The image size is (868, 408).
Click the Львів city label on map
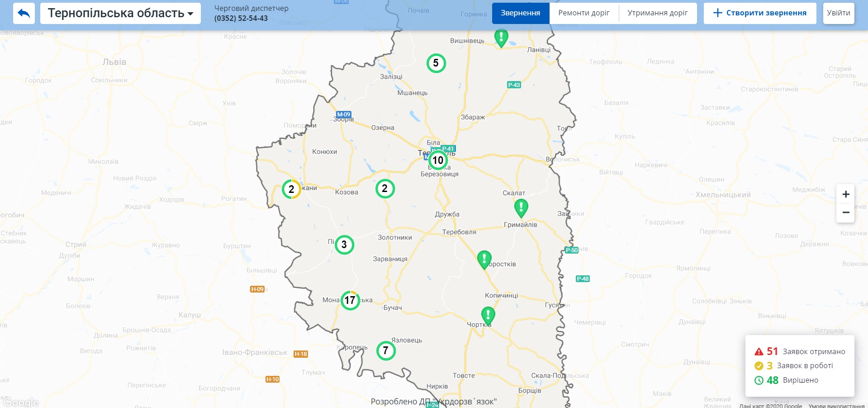coord(114,62)
